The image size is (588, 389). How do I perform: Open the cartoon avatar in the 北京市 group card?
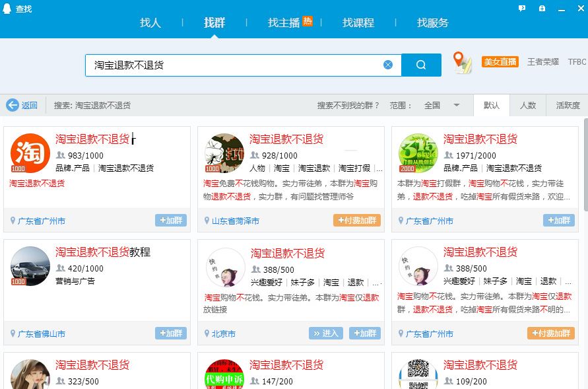click(224, 267)
